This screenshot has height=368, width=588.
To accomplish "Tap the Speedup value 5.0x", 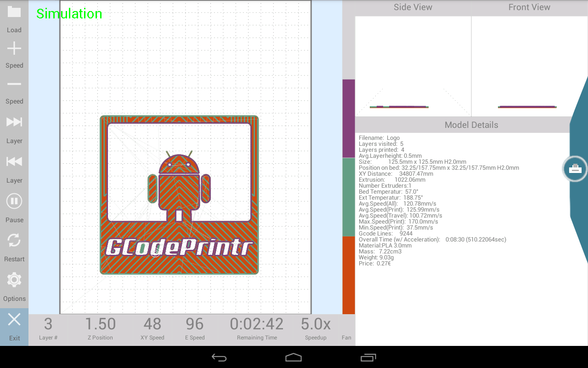I will click(316, 324).
